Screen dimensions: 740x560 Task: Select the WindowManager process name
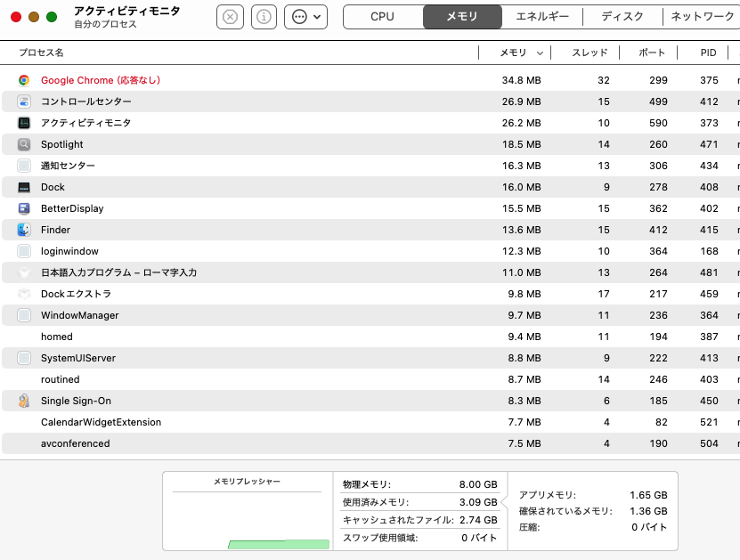tap(80, 316)
